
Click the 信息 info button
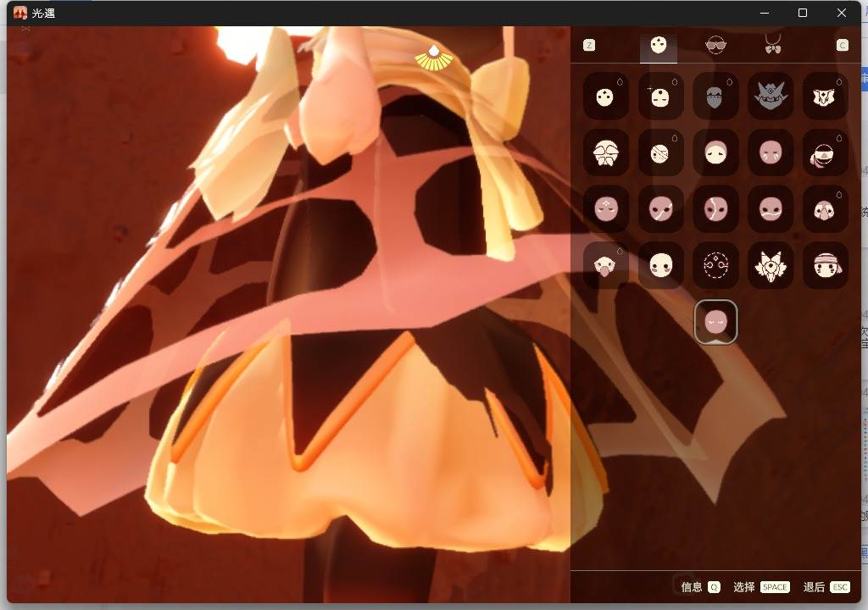point(700,587)
